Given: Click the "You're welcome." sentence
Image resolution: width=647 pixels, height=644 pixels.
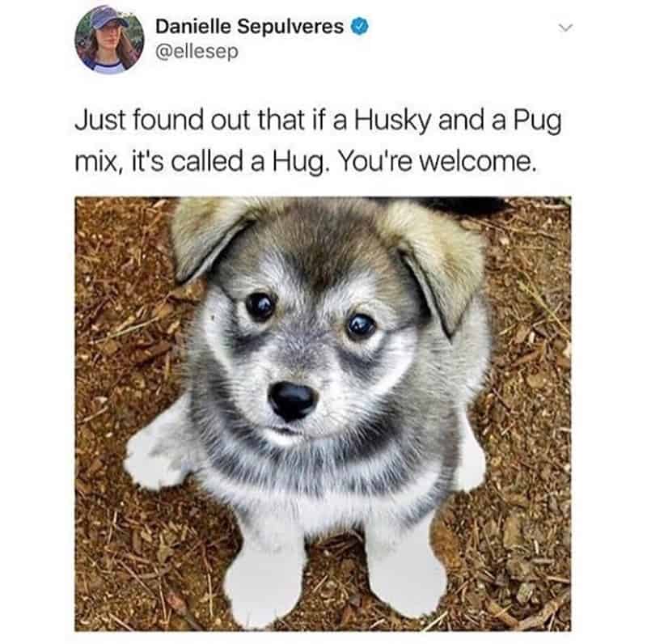Looking at the screenshot, I should (x=438, y=162).
